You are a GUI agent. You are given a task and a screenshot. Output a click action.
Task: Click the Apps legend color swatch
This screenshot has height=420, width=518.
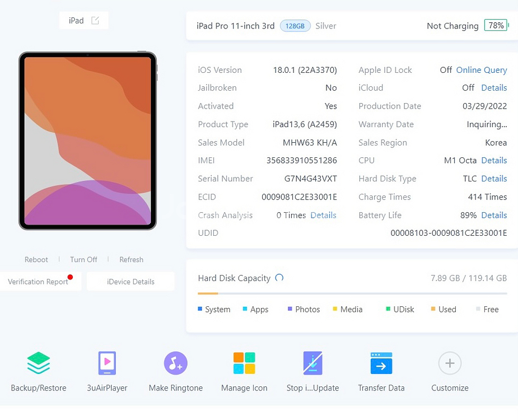click(245, 309)
